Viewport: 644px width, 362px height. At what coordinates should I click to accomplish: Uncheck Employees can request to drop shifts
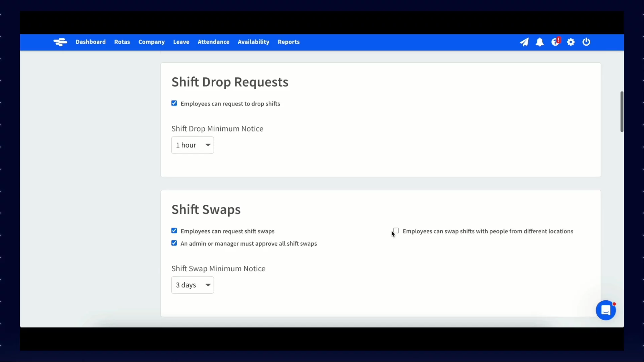click(x=174, y=103)
